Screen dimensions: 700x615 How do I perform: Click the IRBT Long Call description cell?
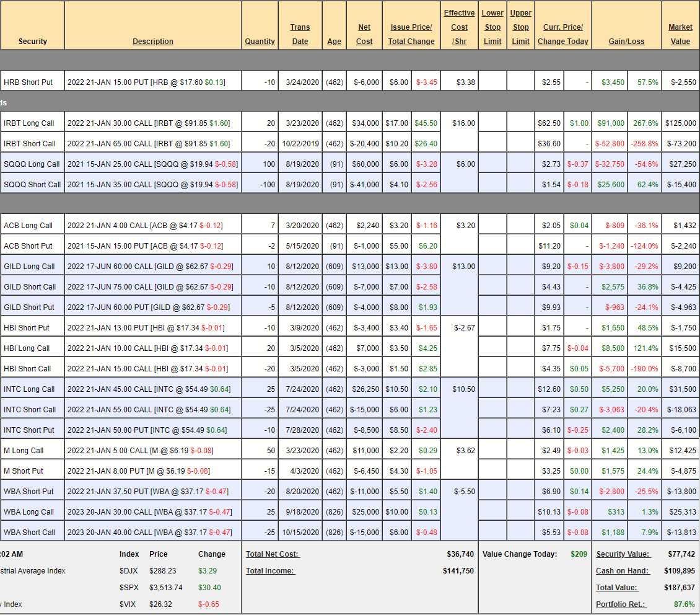point(149,123)
